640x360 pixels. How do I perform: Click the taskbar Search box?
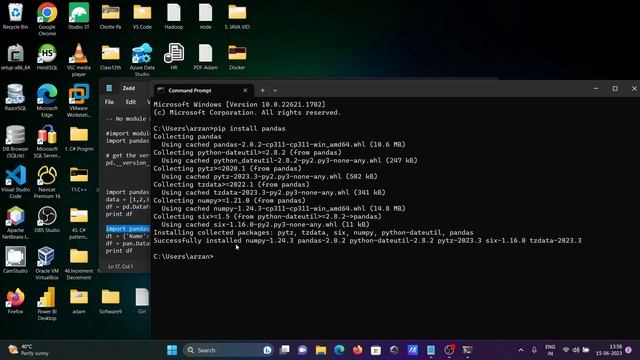coord(229,350)
